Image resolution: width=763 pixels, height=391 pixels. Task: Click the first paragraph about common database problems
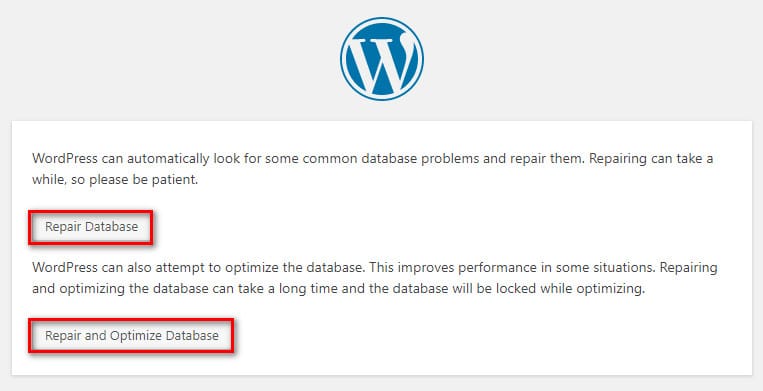point(372,169)
